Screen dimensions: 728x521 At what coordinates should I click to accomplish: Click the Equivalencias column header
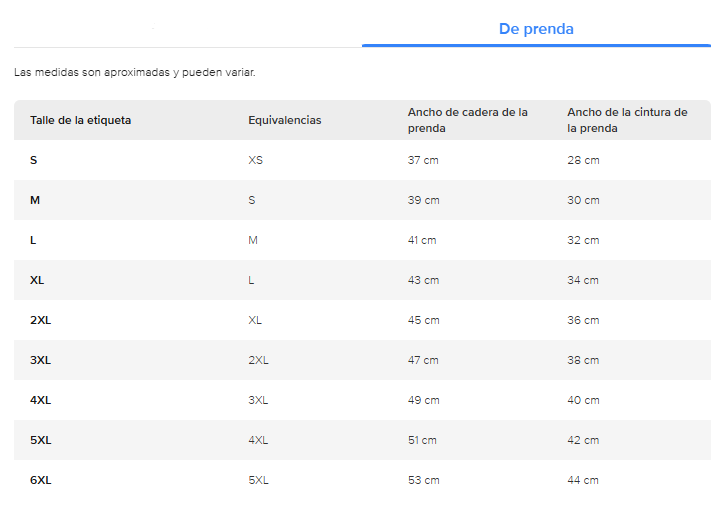click(x=285, y=120)
